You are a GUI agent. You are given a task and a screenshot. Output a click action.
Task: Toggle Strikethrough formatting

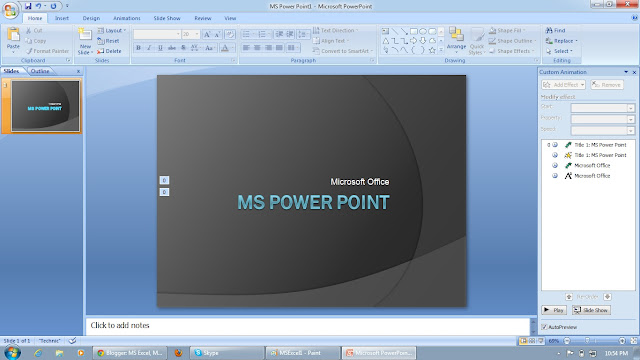coord(172,48)
